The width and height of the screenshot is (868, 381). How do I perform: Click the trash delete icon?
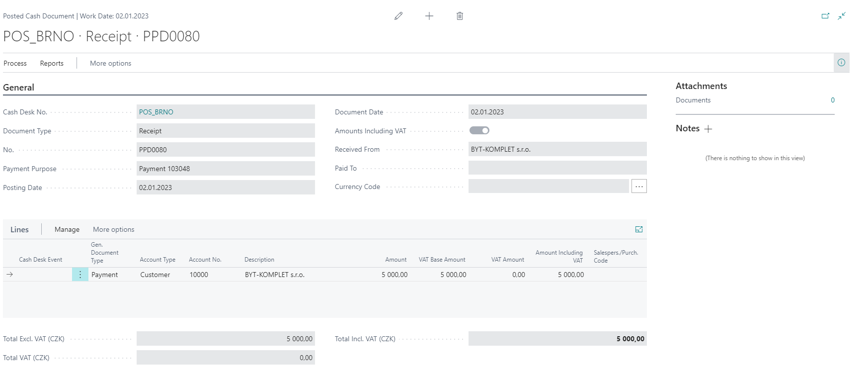click(x=460, y=16)
